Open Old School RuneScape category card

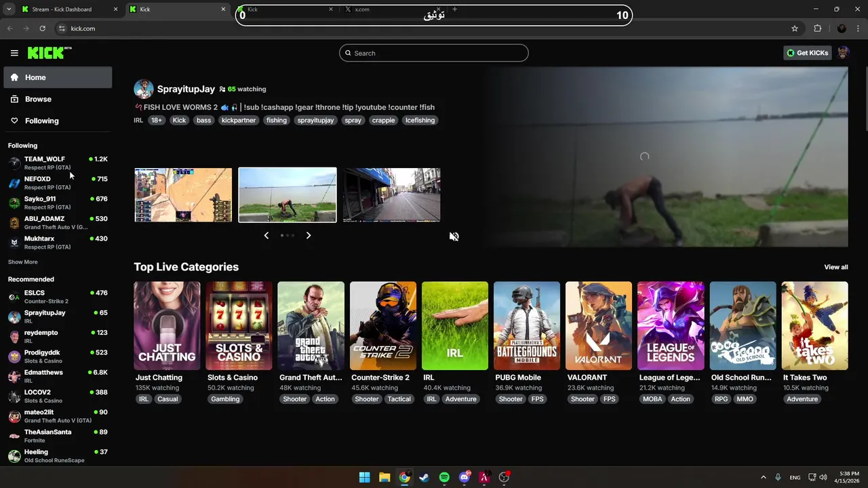[x=743, y=326]
